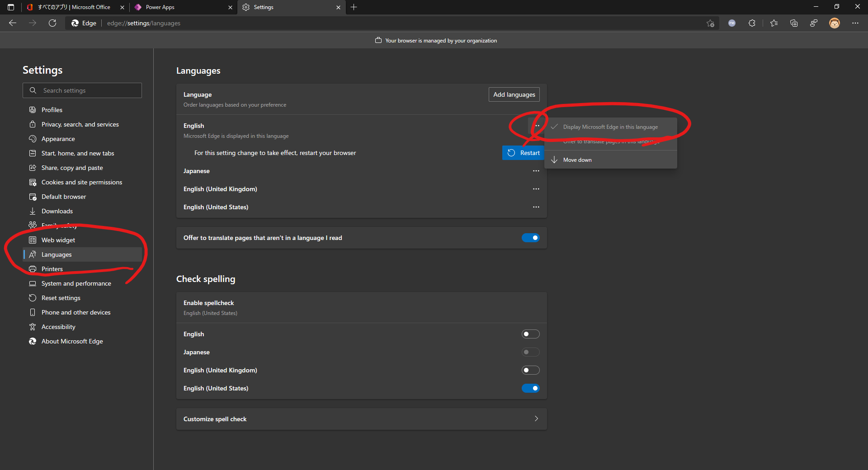The image size is (868, 470).
Task: Click the Add languages button
Action: [514, 94]
